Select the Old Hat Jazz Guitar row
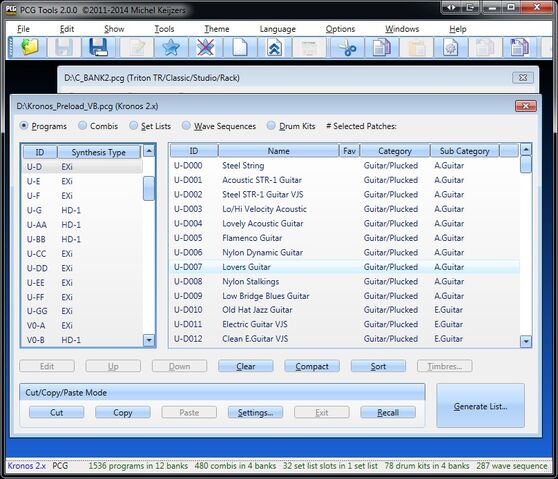 344,310
